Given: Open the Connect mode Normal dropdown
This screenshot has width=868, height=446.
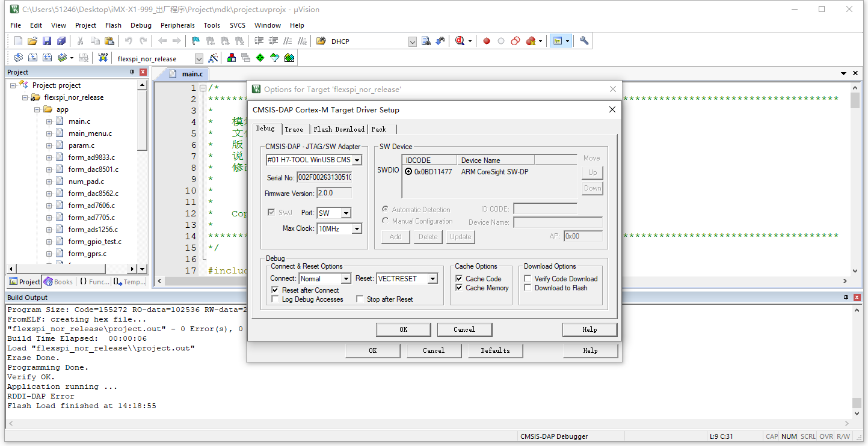Looking at the screenshot, I should (x=346, y=279).
